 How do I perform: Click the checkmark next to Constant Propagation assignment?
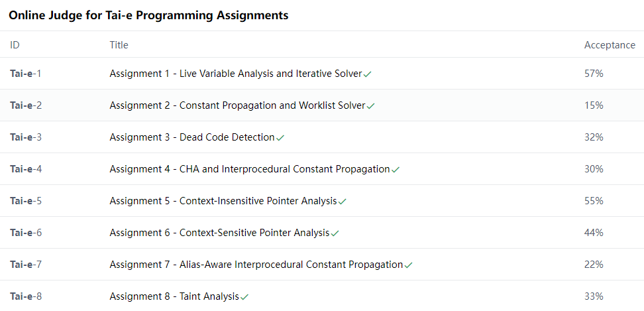[x=371, y=106]
